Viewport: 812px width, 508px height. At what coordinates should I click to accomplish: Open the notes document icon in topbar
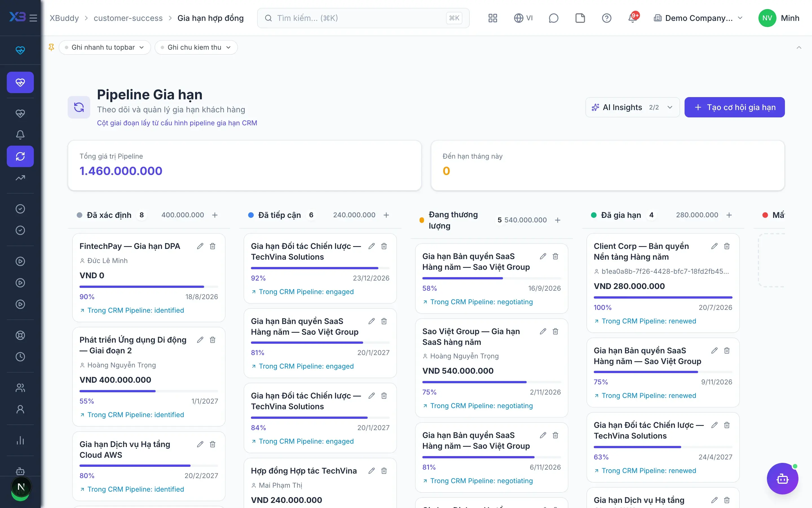(x=580, y=18)
